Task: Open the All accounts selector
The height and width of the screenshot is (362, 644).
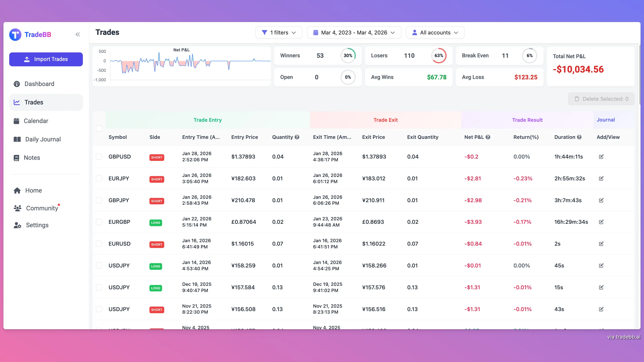Action: click(x=435, y=32)
